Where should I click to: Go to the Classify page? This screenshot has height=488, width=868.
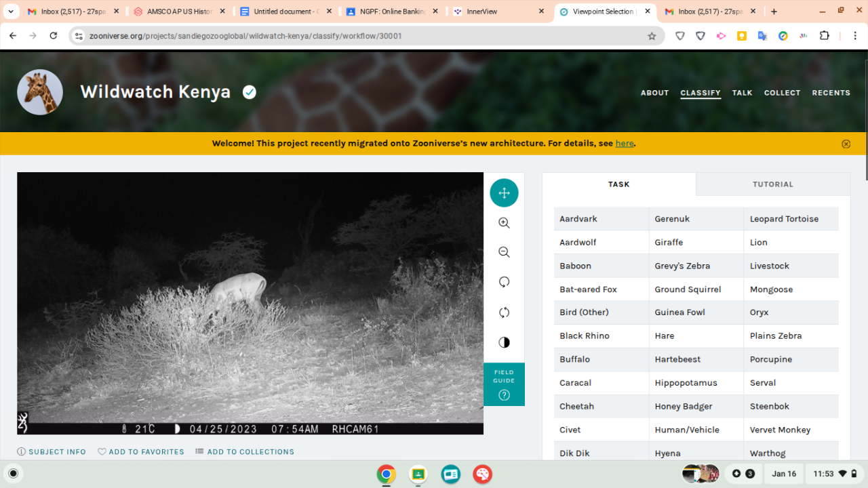pyautogui.click(x=701, y=93)
